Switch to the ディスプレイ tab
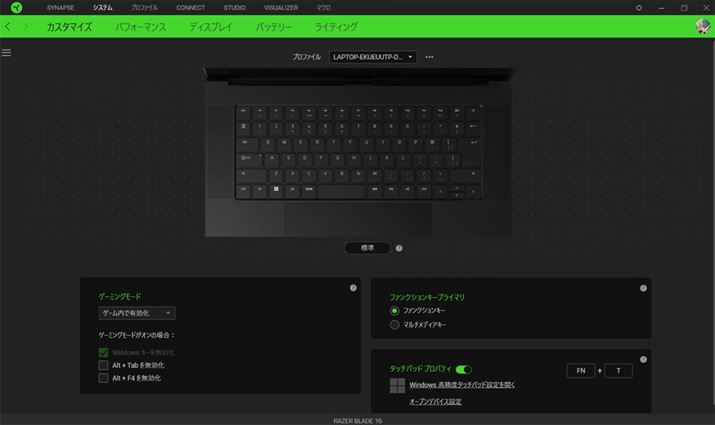This screenshot has height=425, width=715. [211, 27]
